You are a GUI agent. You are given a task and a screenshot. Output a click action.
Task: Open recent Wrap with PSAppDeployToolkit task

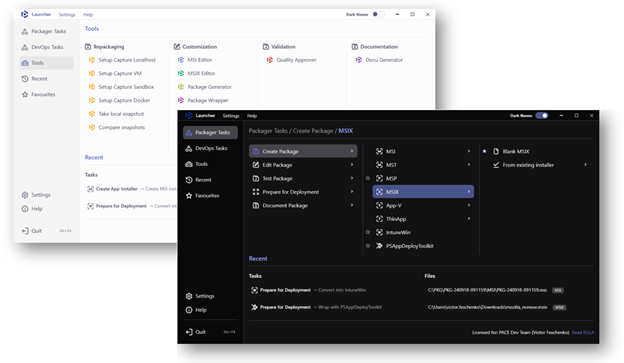(316, 307)
